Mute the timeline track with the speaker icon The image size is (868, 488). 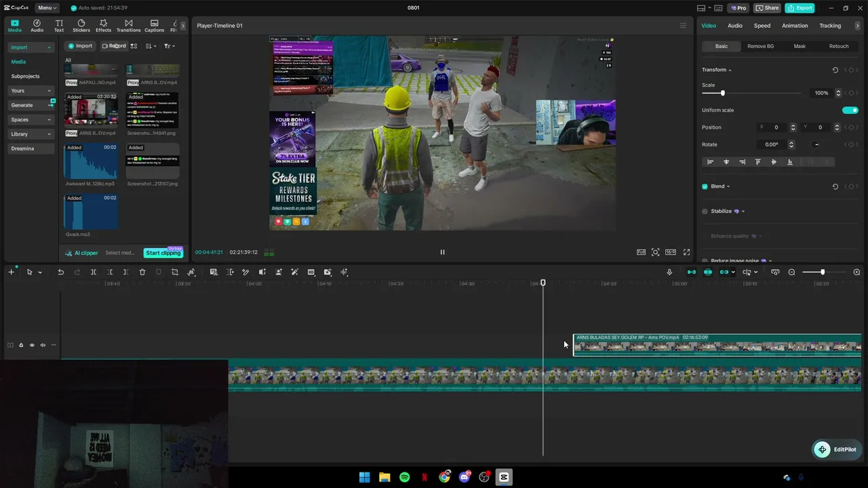click(x=43, y=345)
